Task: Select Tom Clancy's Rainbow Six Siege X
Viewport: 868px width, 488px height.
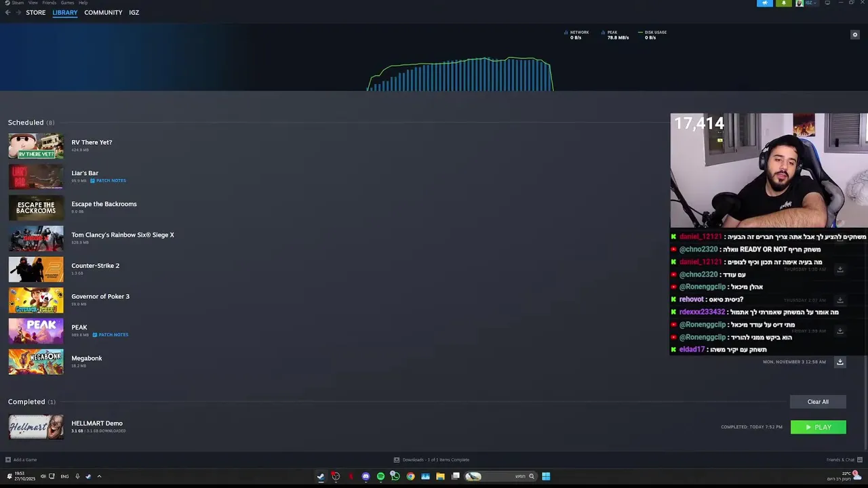Action: tap(123, 235)
